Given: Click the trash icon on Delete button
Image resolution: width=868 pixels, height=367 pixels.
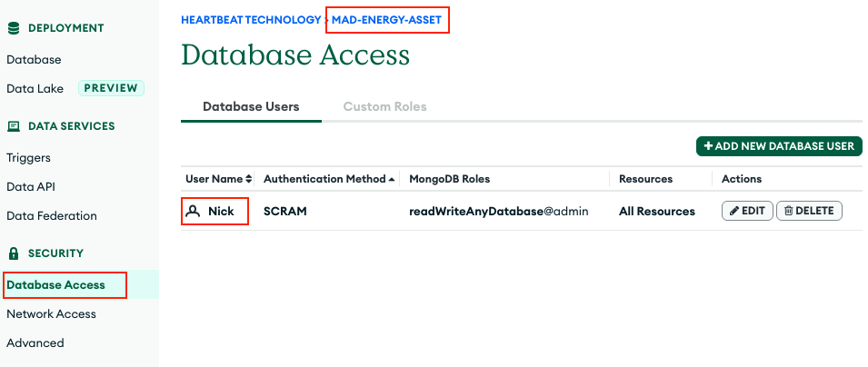Looking at the screenshot, I should coord(788,211).
